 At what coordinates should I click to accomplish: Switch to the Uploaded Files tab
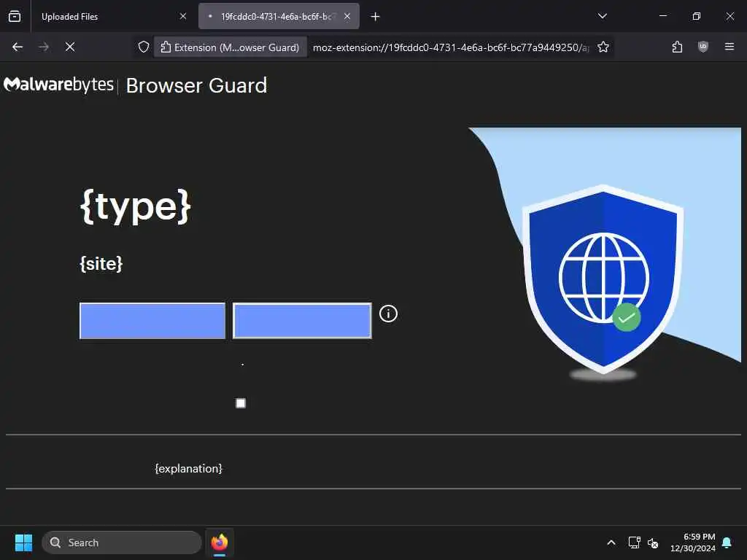point(109,16)
